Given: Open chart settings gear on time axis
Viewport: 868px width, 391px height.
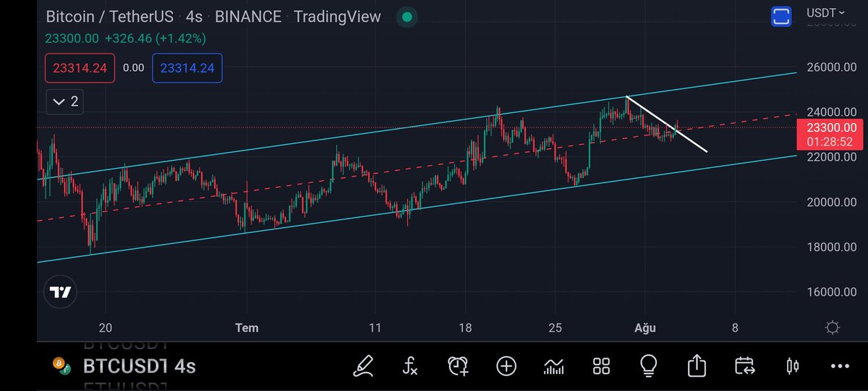Looking at the screenshot, I should pos(833,328).
